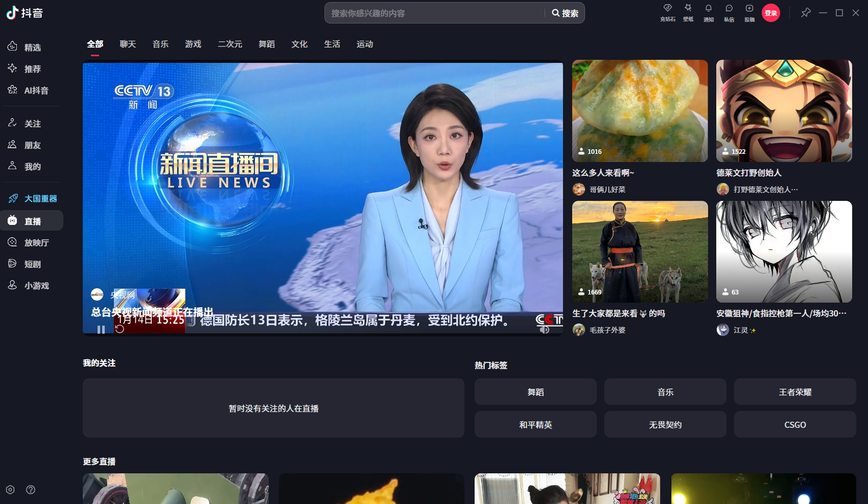Screen dimensions: 868x504
Task: Select the CSGO hot tag
Action: [x=795, y=424]
